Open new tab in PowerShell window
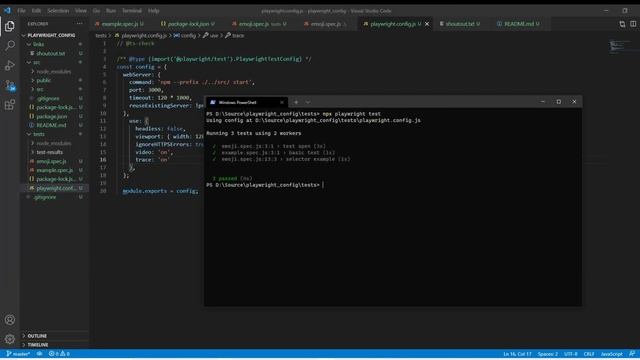Viewport: 640px width, 360px height. click(296, 102)
